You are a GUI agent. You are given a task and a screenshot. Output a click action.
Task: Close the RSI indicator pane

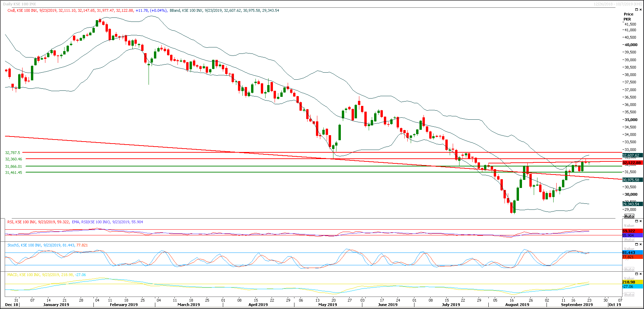pos(641,221)
